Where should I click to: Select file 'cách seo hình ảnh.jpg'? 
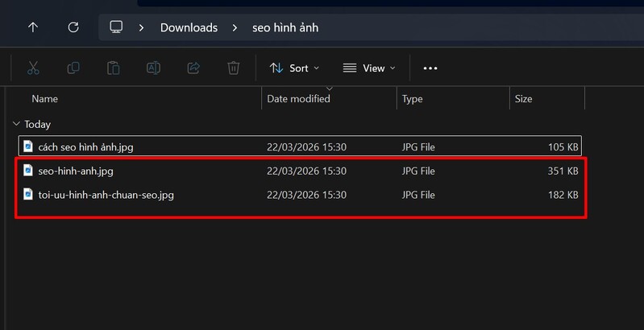tap(300, 146)
